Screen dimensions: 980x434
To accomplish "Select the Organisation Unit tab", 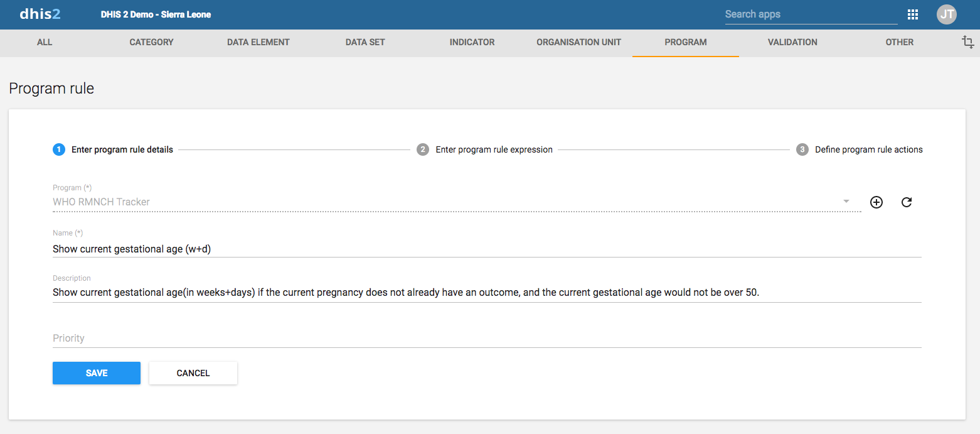I will coord(578,42).
